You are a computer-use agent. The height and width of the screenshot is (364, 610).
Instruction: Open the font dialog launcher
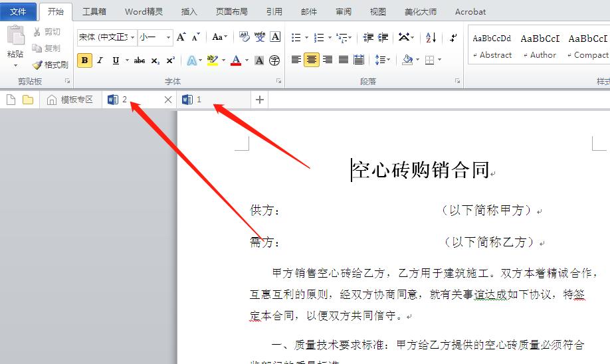pyautogui.click(x=278, y=81)
